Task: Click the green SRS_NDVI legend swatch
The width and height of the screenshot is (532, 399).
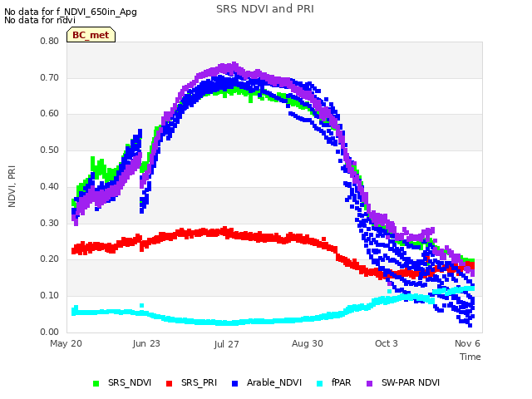Action: (x=96, y=383)
